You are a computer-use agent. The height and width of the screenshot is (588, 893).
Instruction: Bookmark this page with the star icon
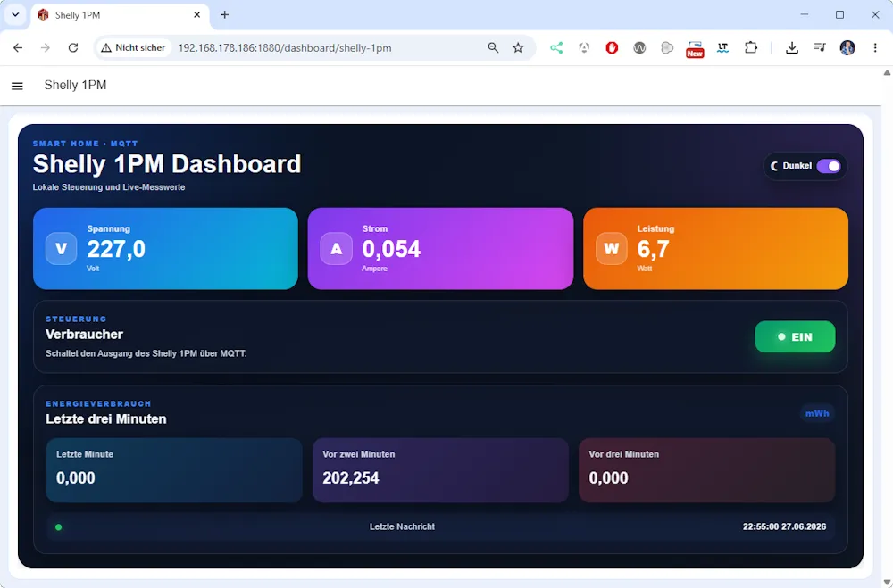click(x=518, y=48)
